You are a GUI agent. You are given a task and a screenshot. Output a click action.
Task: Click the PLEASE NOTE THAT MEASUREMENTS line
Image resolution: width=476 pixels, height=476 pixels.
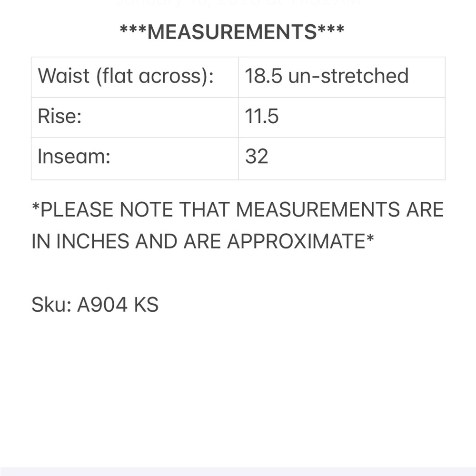[238, 209]
